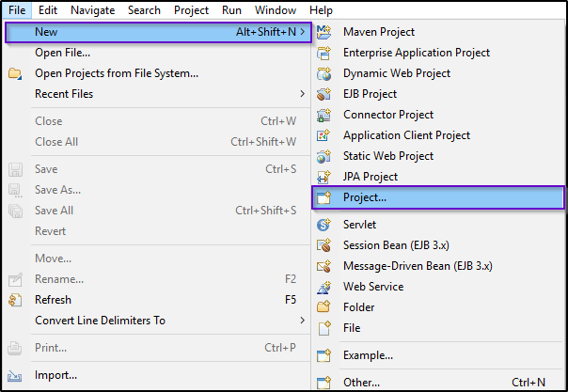Viewport: 568px width, 392px height.
Task: Click the Maven Project icon
Action: pos(323,32)
